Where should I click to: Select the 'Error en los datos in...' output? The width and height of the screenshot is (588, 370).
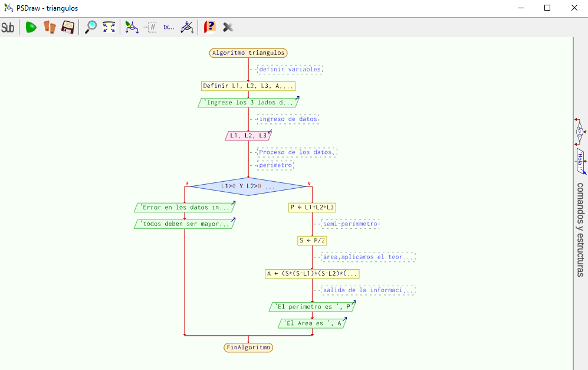coord(185,207)
